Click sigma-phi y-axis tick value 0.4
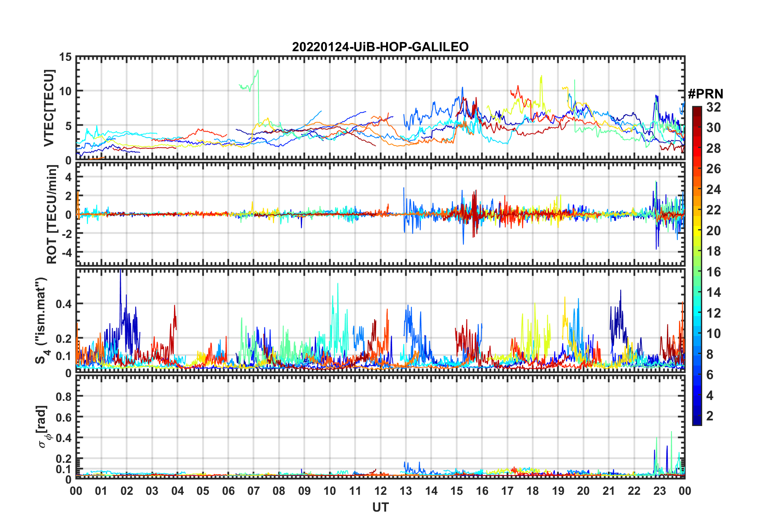Image resolution: width=761 pixels, height=532 pixels. (x=64, y=438)
